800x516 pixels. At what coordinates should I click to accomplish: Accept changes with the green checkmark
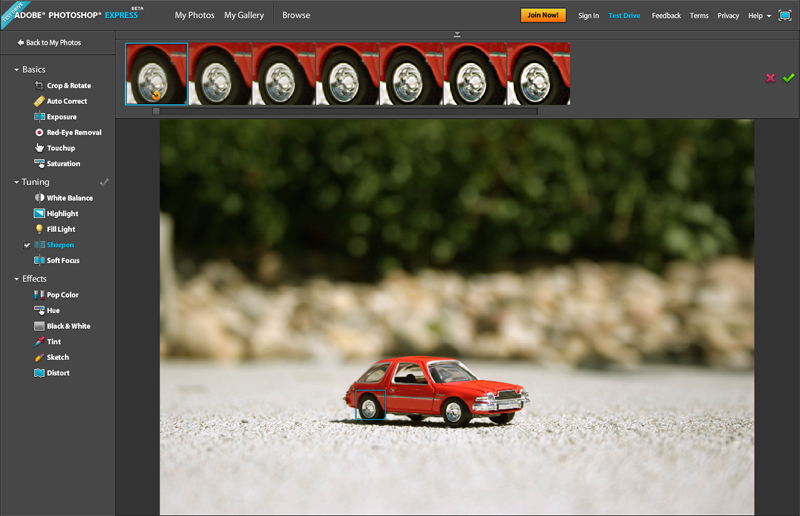[788, 77]
